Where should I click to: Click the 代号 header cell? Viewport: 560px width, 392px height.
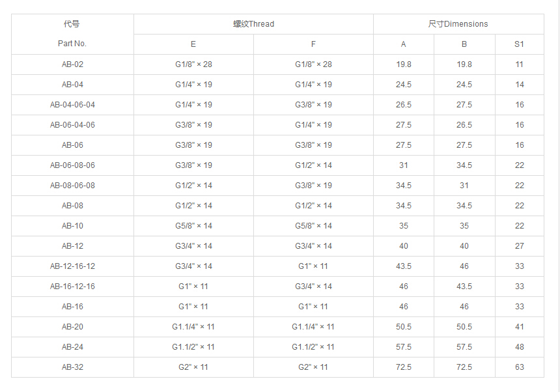pos(72,24)
